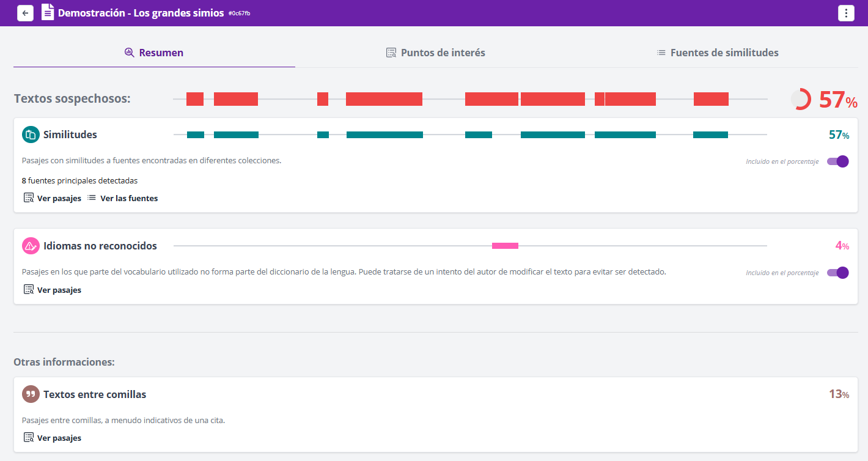Click the document icon beside the title

pos(48,12)
